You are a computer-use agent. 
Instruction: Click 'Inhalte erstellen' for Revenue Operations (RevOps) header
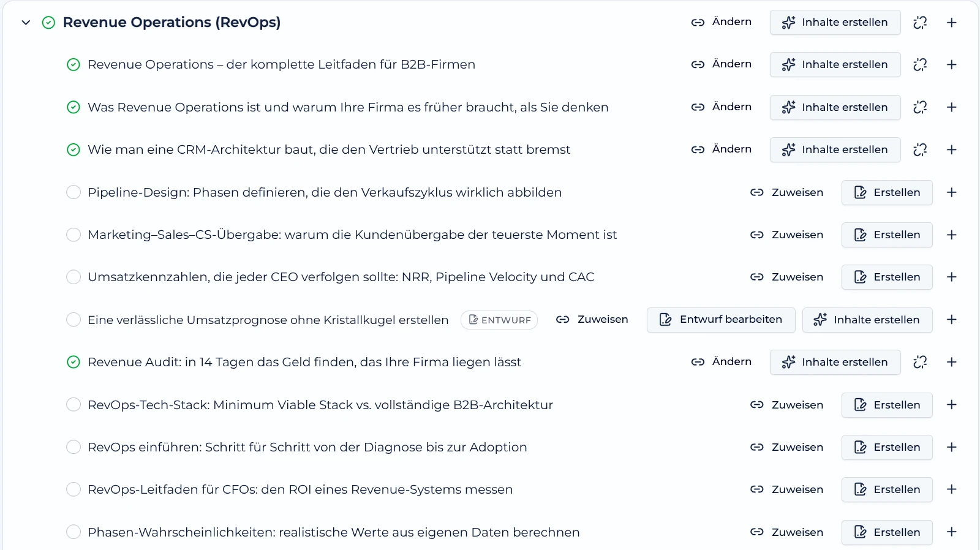tap(835, 23)
